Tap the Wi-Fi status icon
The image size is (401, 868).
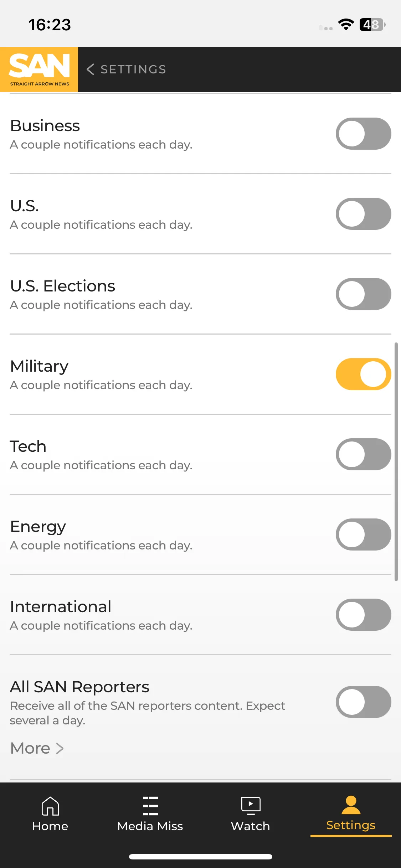click(346, 25)
